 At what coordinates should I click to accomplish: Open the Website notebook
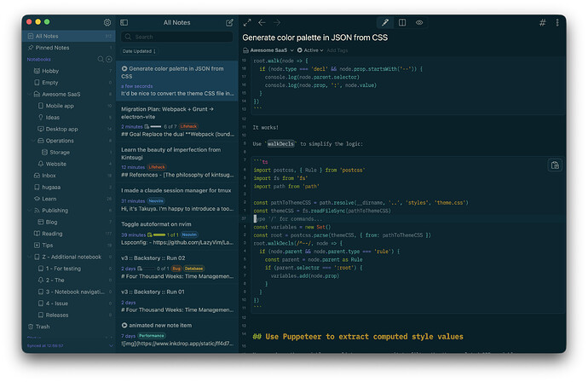coord(69,164)
